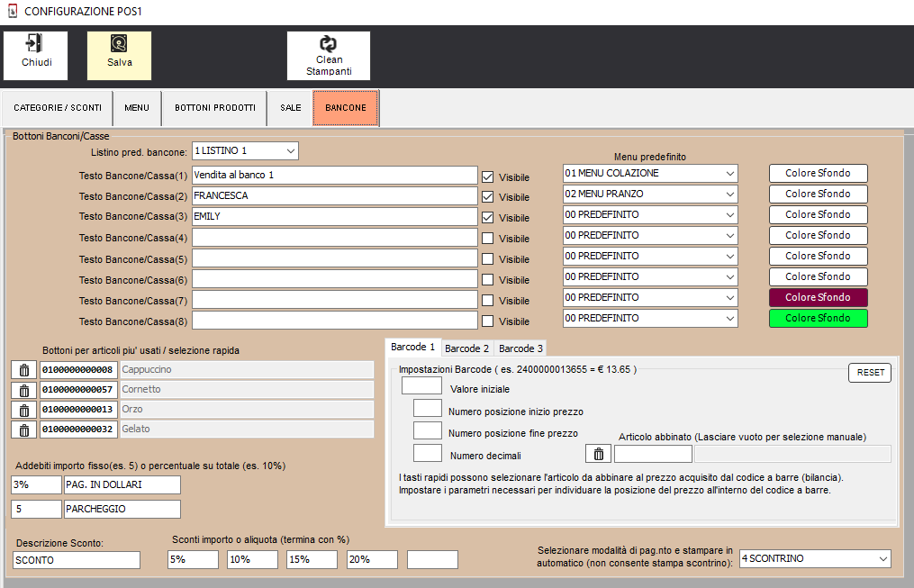This screenshot has height=588, width=914.
Task: Delete the Cappuccino quick-select article
Action: coord(24,370)
